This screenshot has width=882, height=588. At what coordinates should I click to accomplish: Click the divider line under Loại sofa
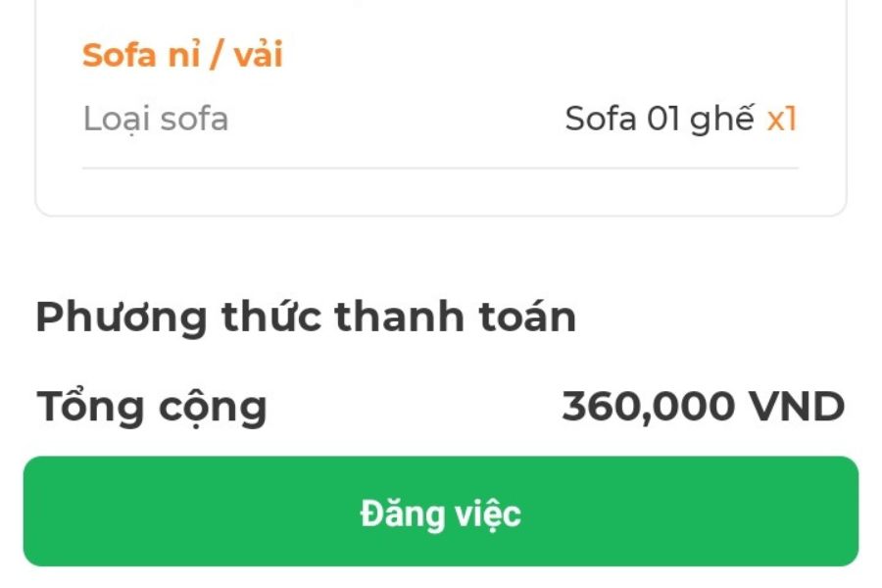pos(441,168)
